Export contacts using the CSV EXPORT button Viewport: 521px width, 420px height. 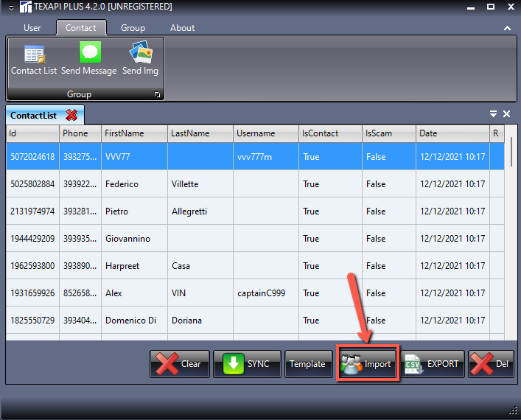tap(433, 364)
